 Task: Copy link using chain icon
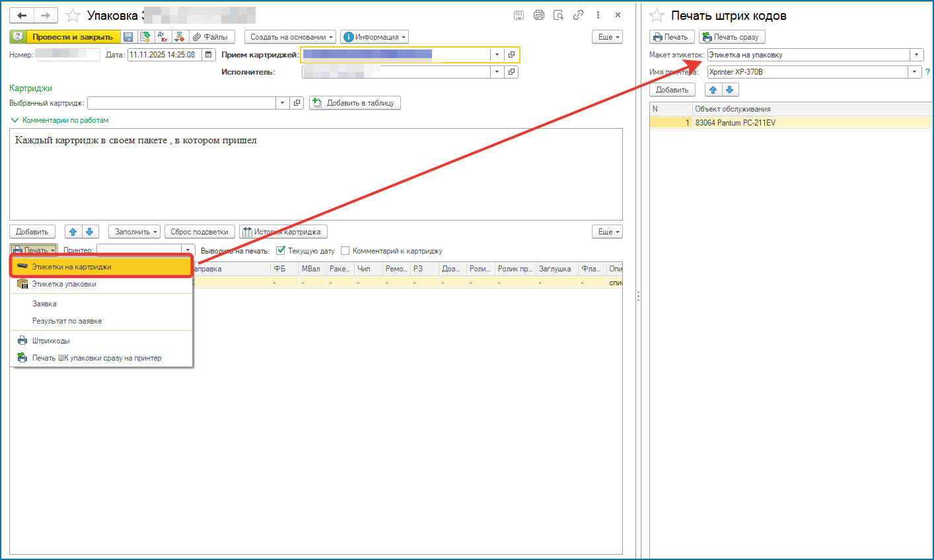point(578,15)
